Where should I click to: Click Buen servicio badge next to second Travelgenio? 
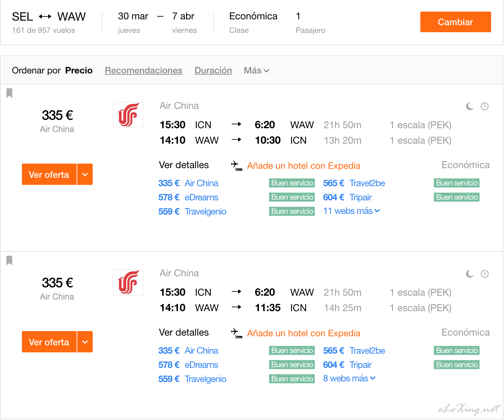pos(292,379)
